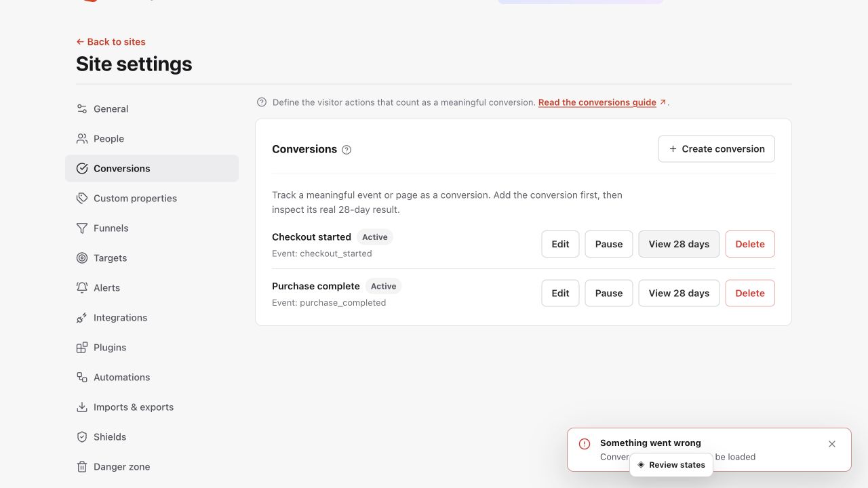The height and width of the screenshot is (488, 868).
Task: Go back to sites
Action: (x=111, y=42)
